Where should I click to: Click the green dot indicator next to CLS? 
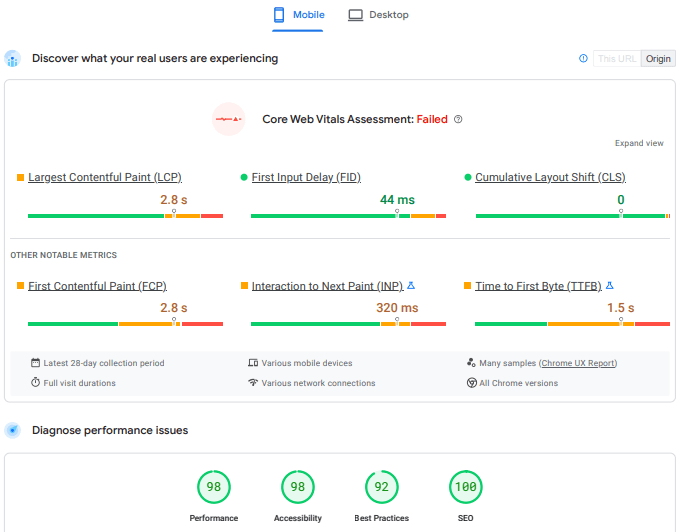[x=467, y=177]
